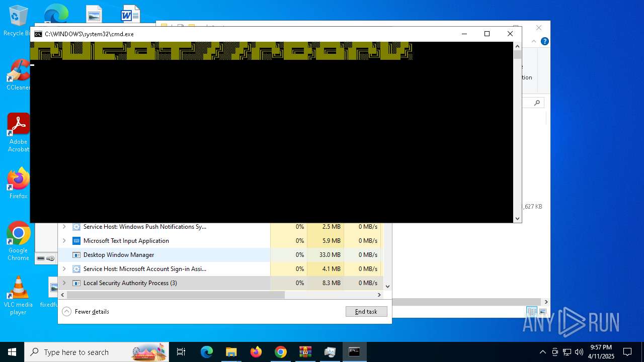Viewport: 644px width, 362px height.
Task: Launch Firefox from the taskbar
Action: coord(256,352)
